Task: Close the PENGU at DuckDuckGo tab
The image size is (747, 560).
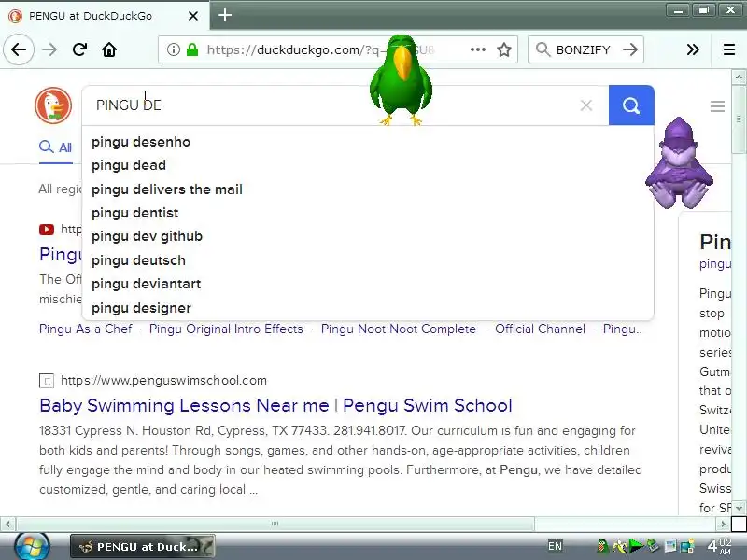Action: click(x=193, y=16)
